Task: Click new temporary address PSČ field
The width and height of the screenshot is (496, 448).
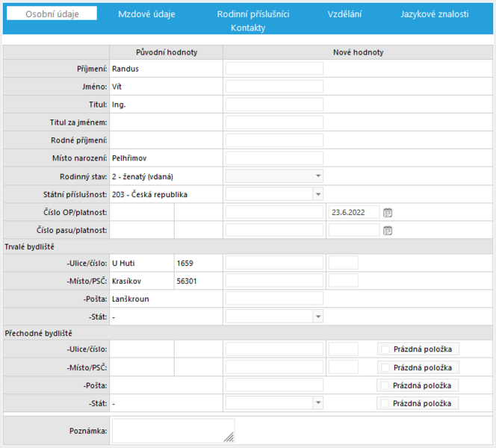Action: click(x=343, y=367)
